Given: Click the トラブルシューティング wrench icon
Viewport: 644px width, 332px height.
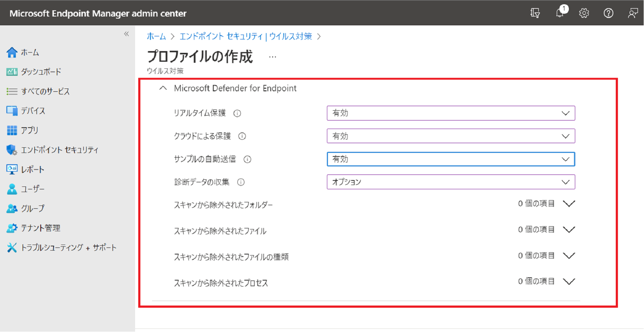Looking at the screenshot, I should 12,248.
